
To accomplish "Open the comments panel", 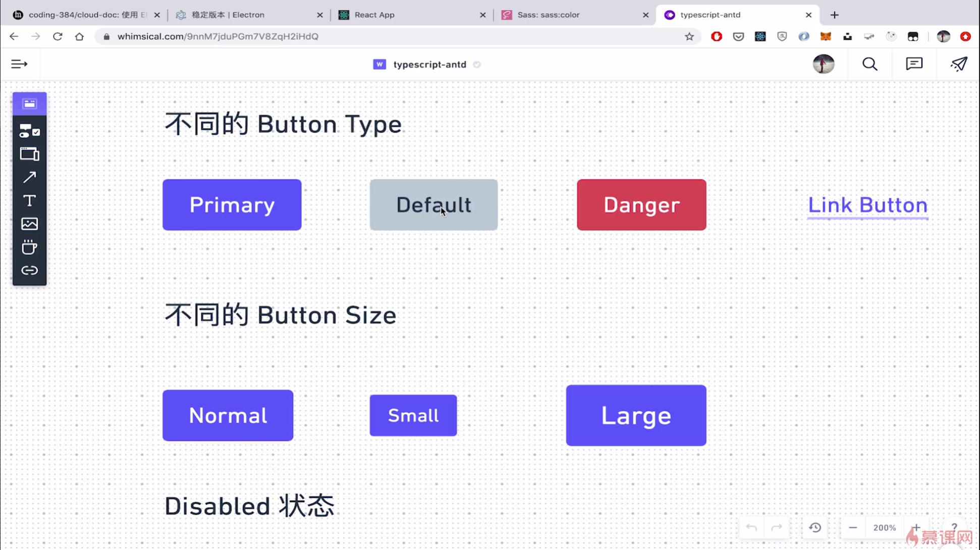I will [x=914, y=64].
